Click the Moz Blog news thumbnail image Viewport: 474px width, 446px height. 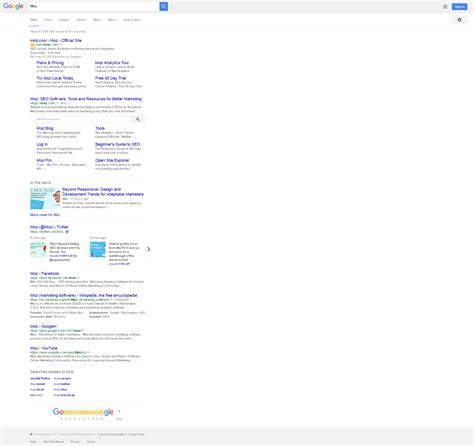(45, 198)
